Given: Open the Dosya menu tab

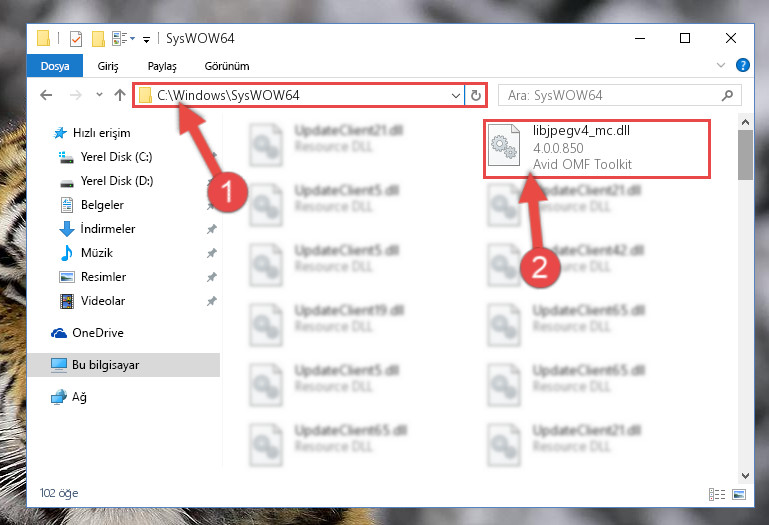Looking at the screenshot, I should point(55,66).
